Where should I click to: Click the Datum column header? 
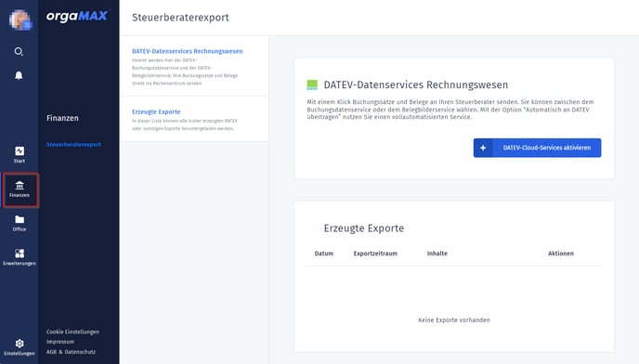point(324,253)
